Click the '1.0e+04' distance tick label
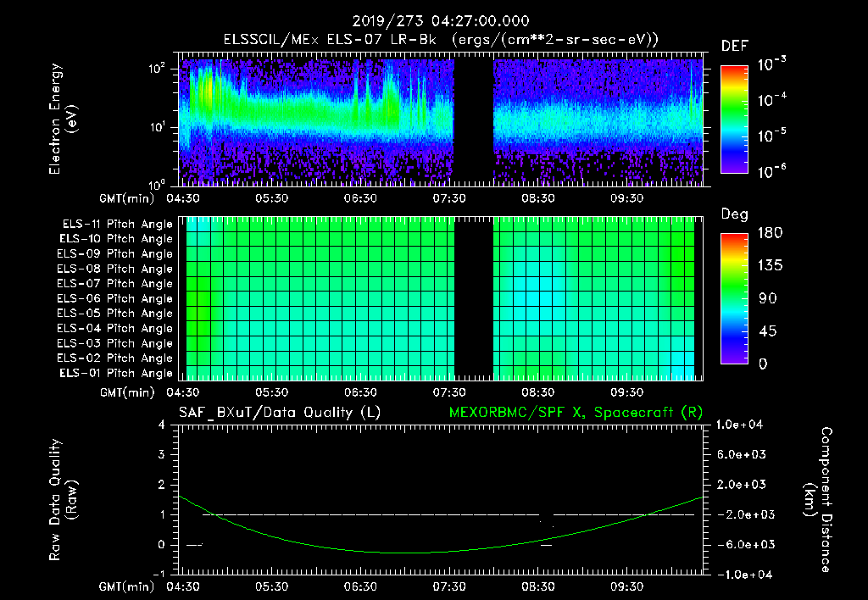Image resolution: width=868 pixels, height=600 pixels. (x=739, y=425)
